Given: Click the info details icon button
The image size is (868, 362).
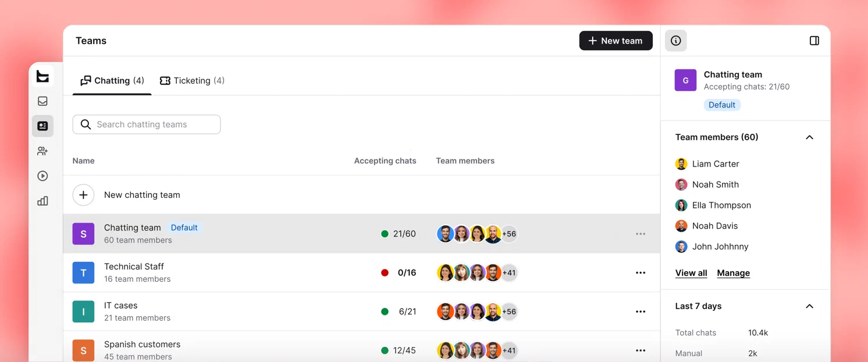Looking at the screenshot, I should (x=676, y=41).
